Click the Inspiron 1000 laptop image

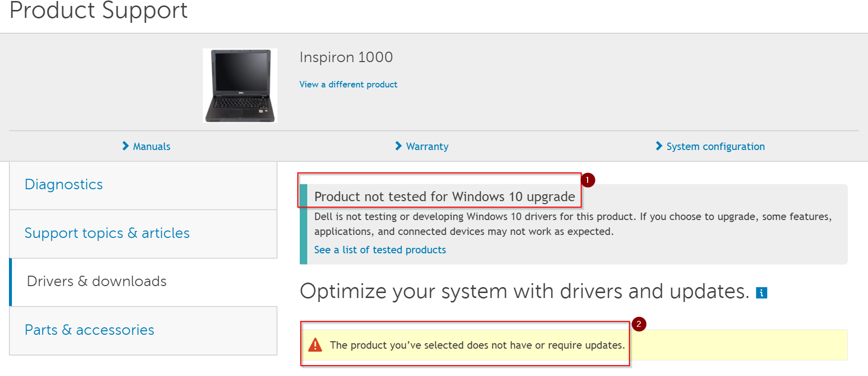pyautogui.click(x=240, y=85)
